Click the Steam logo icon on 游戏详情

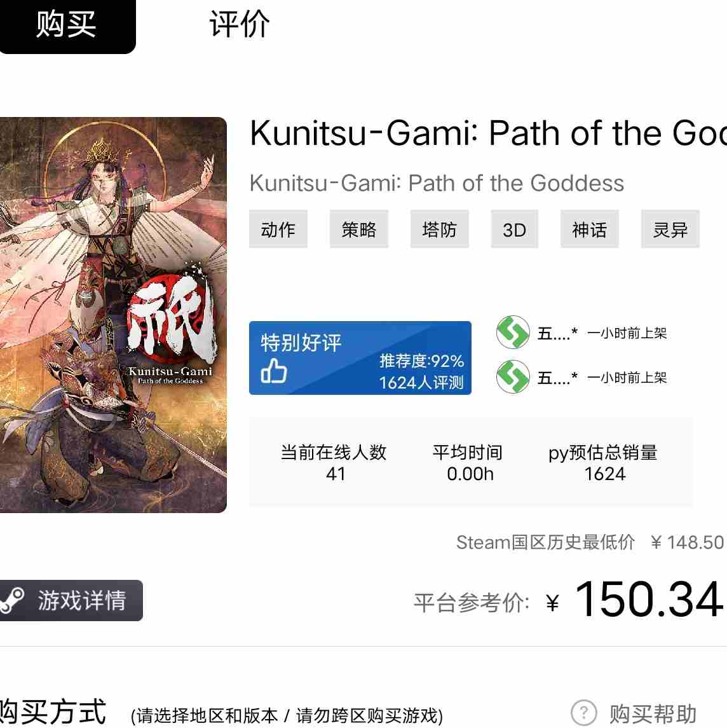(x=13, y=600)
